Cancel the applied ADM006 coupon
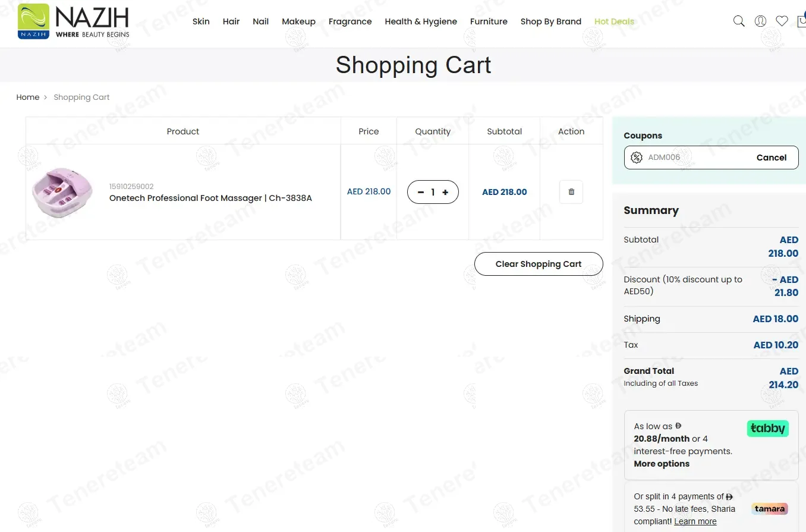The height and width of the screenshot is (532, 806). [x=772, y=158]
